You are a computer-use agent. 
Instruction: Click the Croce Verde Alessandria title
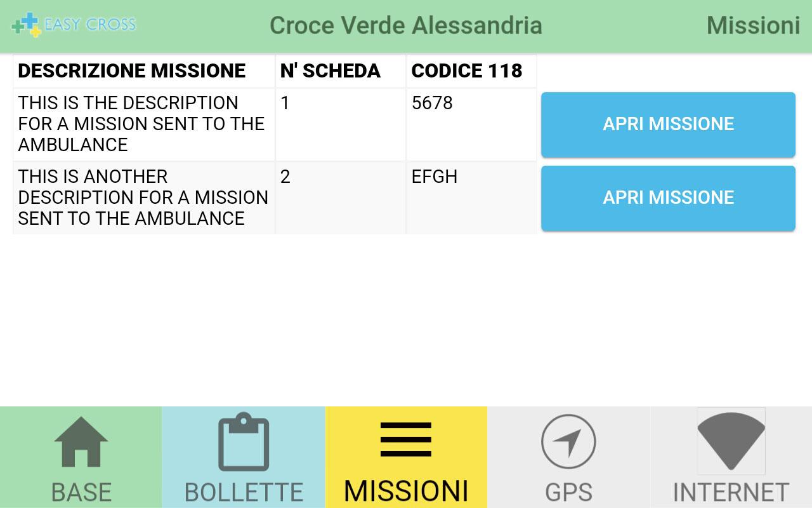(406, 25)
